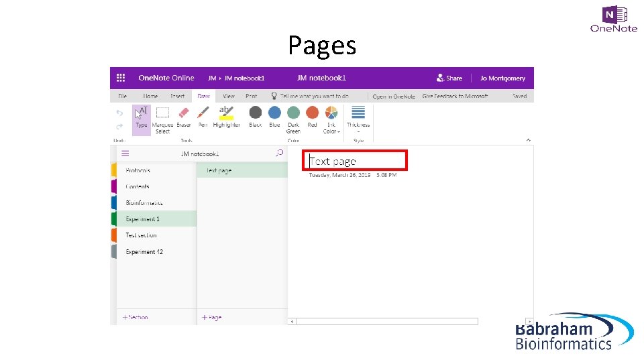
Task: Click JM notebook1 header in navigation pane
Action: [x=200, y=154]
